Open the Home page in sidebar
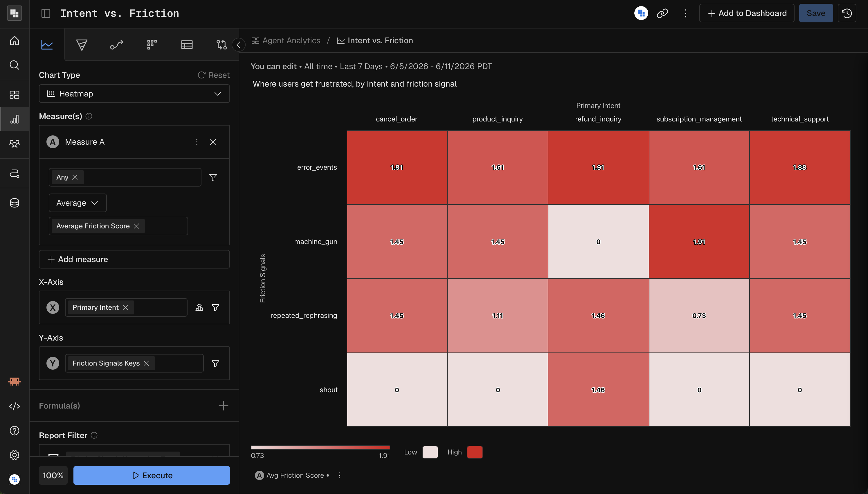This screenshot has width=868, height=494. tap(14, 41)
